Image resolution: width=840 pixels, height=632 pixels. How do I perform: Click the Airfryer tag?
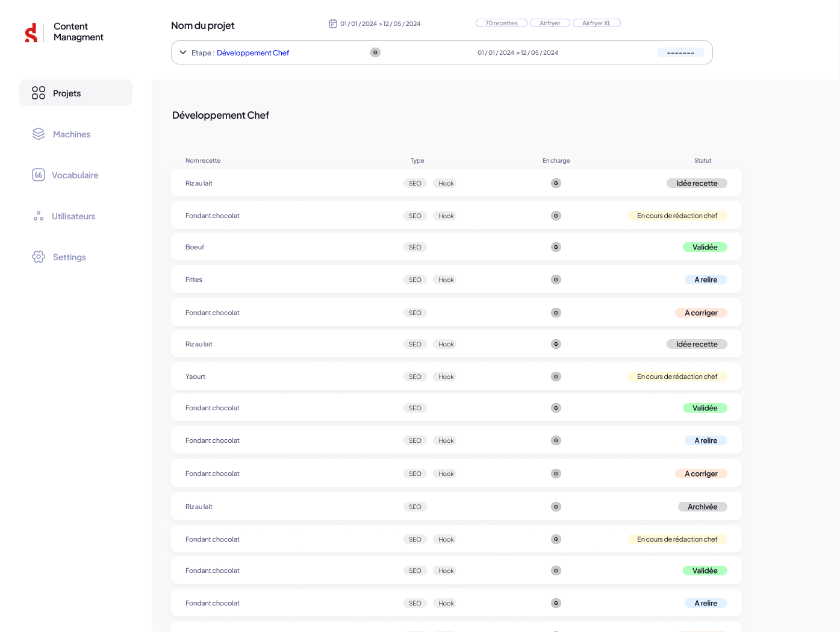550,23
